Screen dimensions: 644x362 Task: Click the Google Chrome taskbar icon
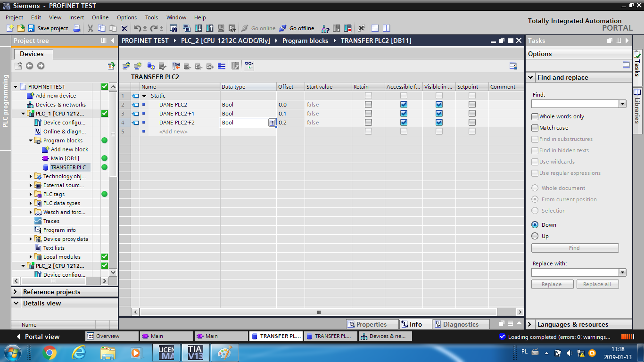coord(50,352)
